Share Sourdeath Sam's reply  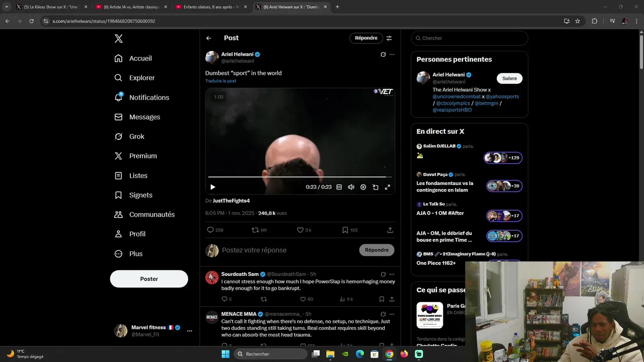click(392, 299)
